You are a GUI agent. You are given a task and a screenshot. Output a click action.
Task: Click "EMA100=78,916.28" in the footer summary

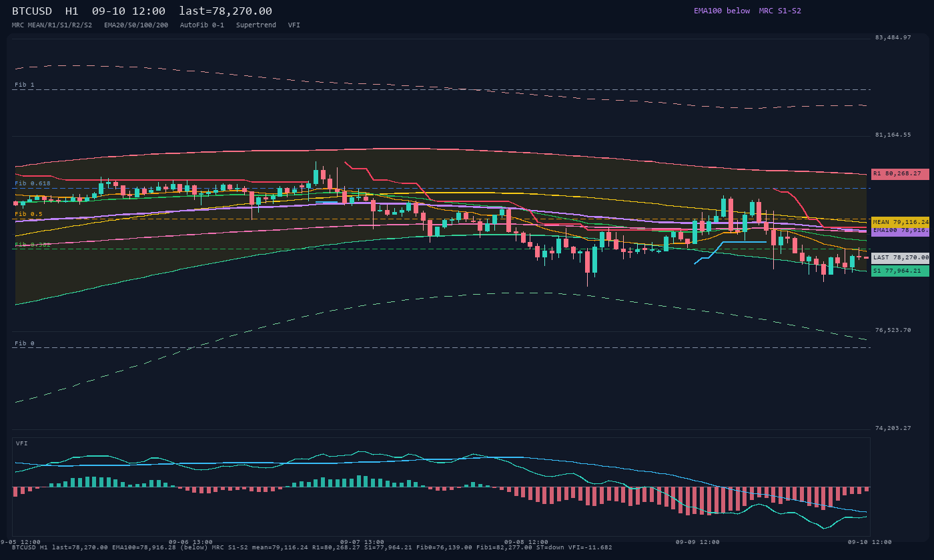tap(144, 547)
